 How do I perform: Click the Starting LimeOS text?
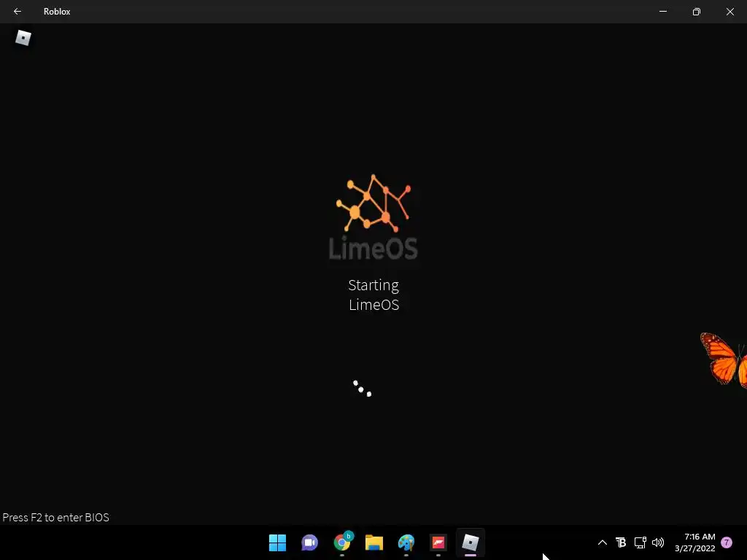coord(373,295)
